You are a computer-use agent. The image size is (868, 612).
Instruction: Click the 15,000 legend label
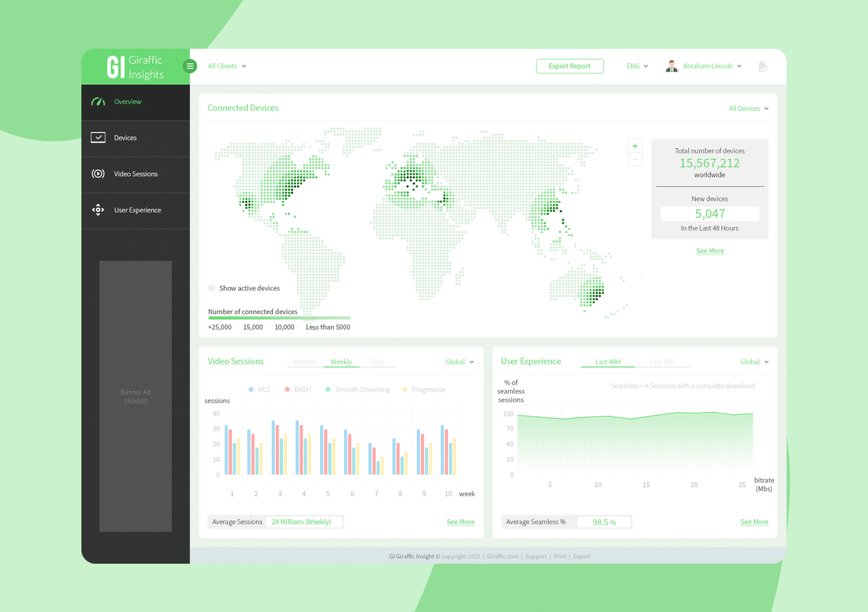coord(253,328)
